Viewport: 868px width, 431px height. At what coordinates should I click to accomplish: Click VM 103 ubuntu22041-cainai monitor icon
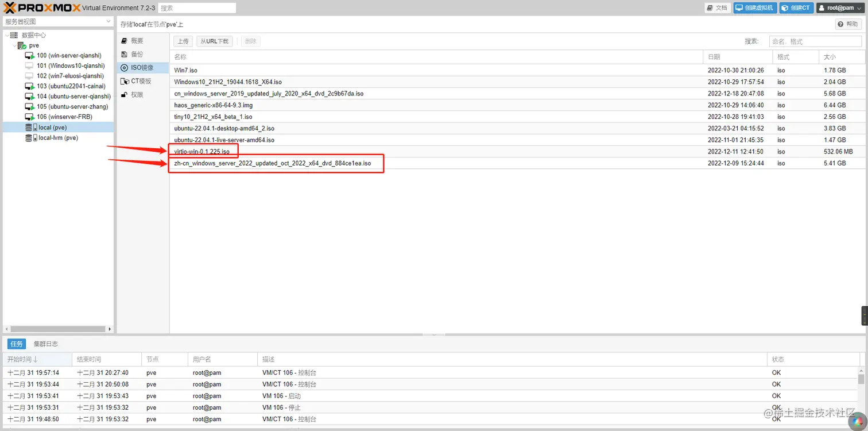coord(29,86)
